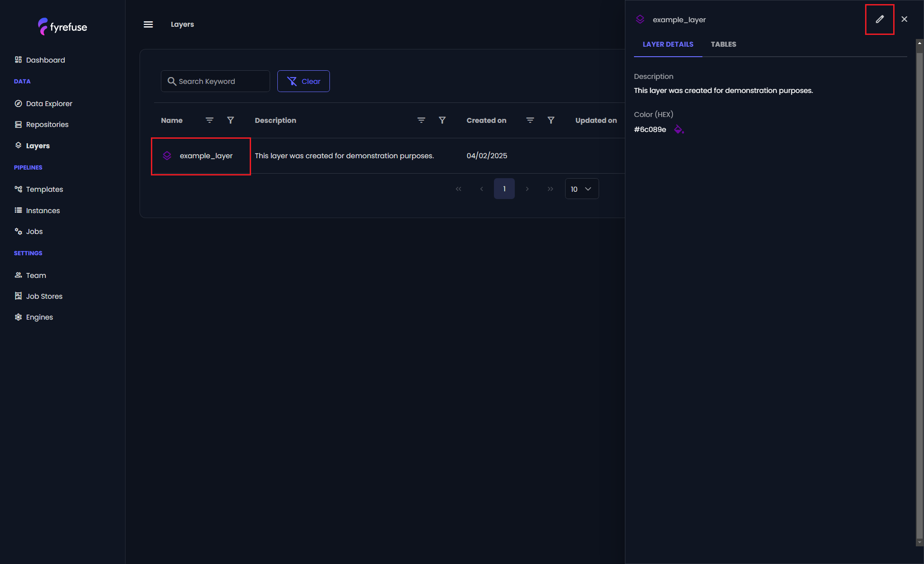This screenshot has width=924, height=564.
Task: Click example_layer title in detail panel
Action: [679, 19]
